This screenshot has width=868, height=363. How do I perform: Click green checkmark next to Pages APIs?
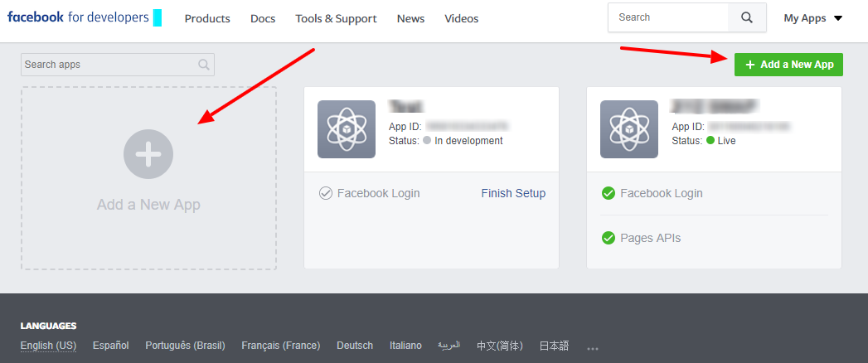point(609,239)
